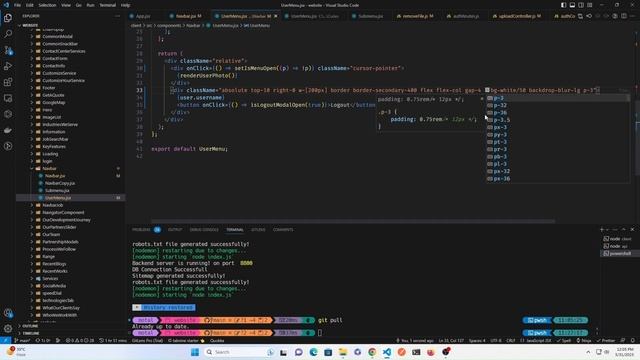Image resolution: width=640 pixels, height=360 pixels.
Task: Open the Source Control view
Action: (x=8, y=50)
